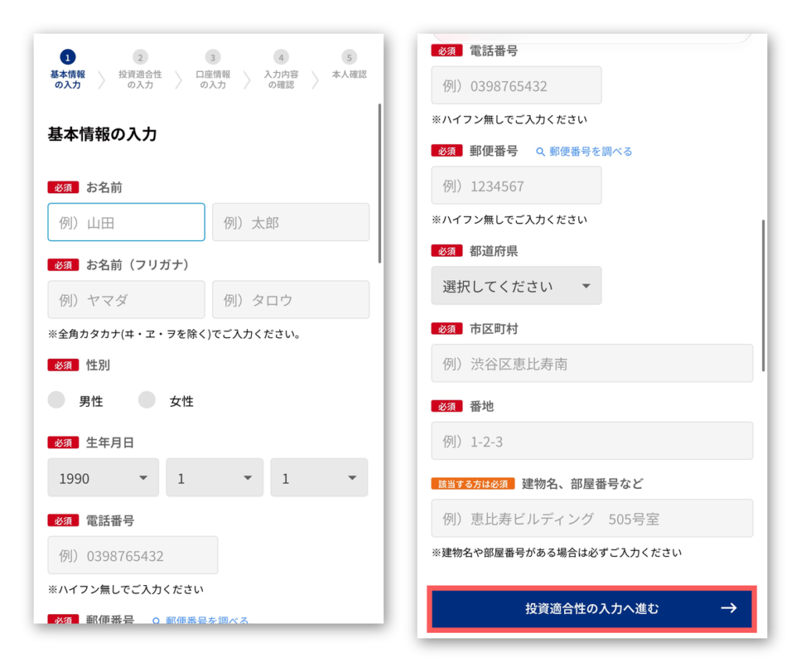Click step 5 circle 本人確認

coord(349,57)
